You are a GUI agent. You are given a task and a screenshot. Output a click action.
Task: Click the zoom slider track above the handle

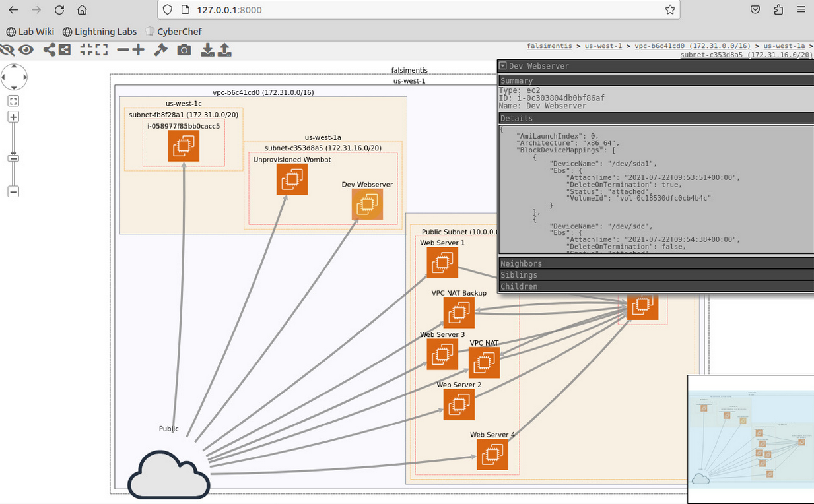(x=13, y=139)
